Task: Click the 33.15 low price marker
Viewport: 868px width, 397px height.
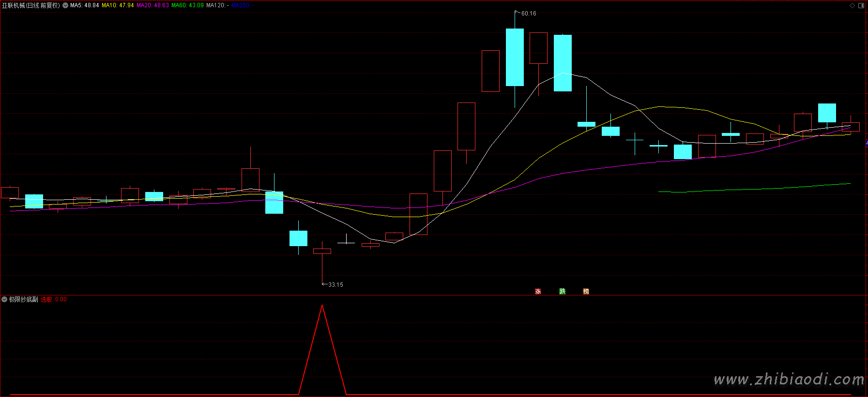Action: pyautogui.click(x=335, y=285)
